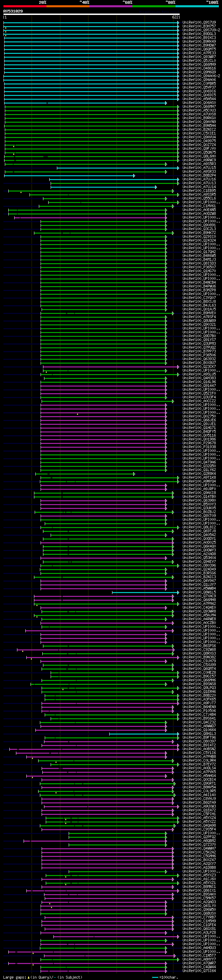Select the UniRef100_Q9AYN9 label
The height and width of the screenshot is (980, 222).
pyautogui.click(x=199, y=122)
